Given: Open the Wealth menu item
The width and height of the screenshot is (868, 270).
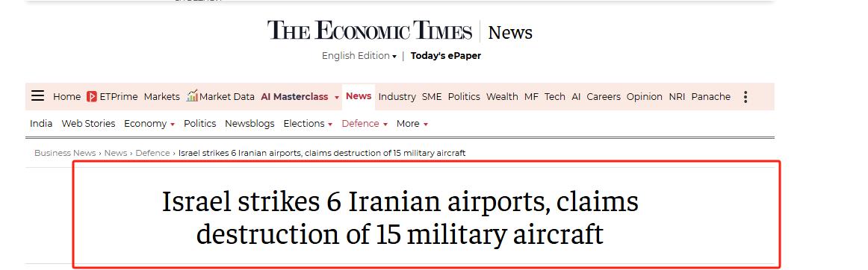Looking at the screenshot, I should 502,97.
